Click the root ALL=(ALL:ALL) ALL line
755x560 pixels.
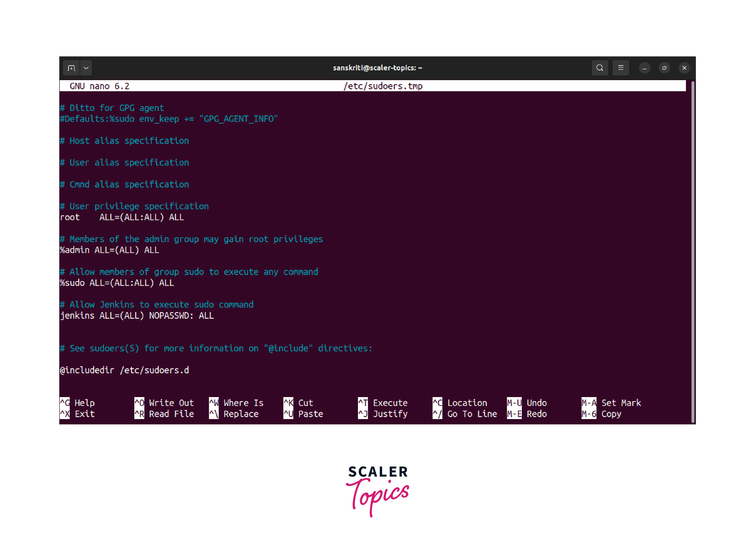122,217
